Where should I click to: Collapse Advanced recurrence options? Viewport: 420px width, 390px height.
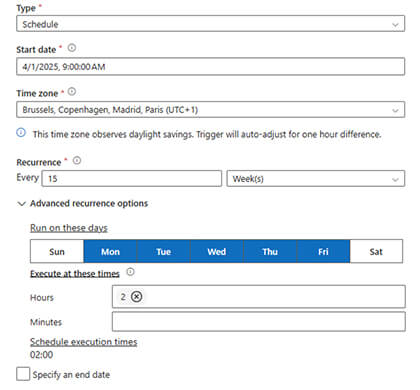[x=21, y=204]
